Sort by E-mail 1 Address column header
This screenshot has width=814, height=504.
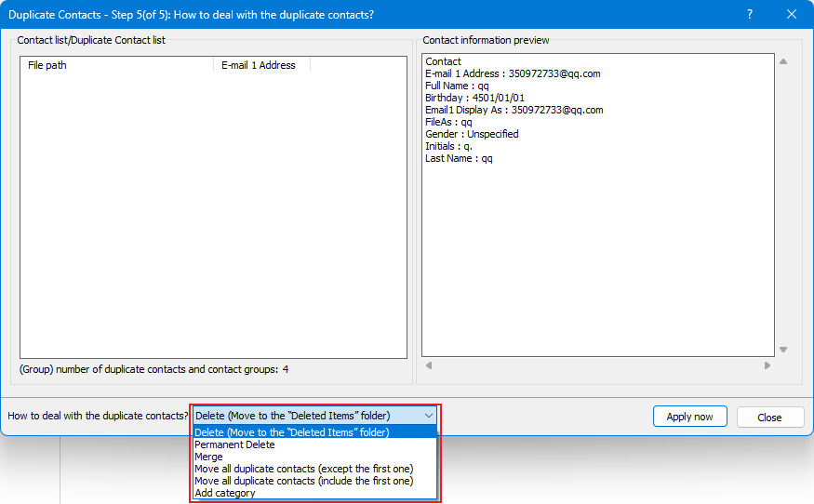coord(261,65)
